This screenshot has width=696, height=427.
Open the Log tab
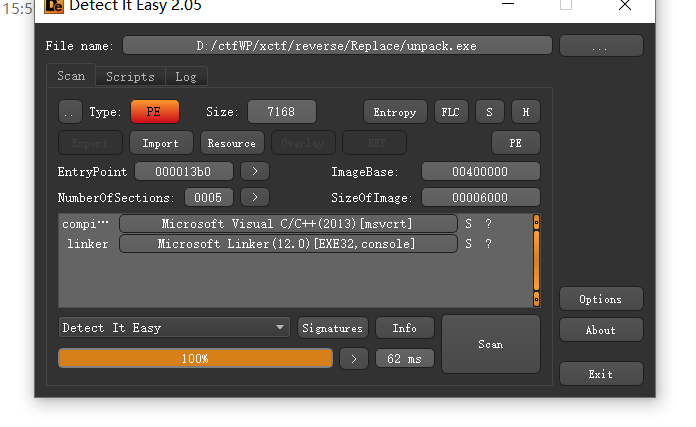[x=186, y=77]
